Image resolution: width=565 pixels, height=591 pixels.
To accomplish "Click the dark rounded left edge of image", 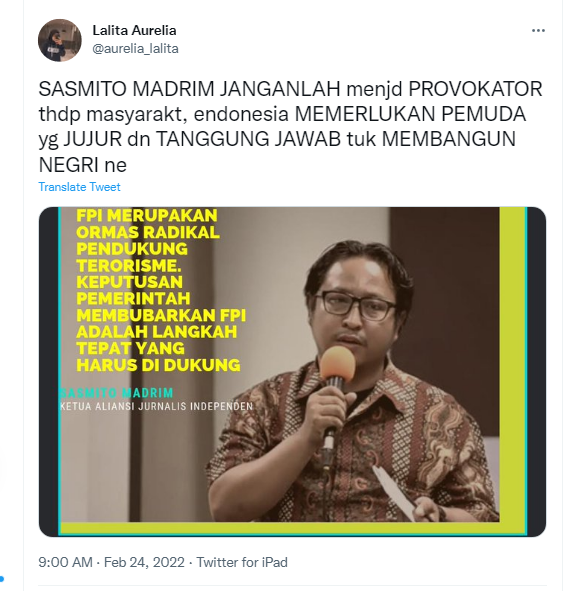I will coord(49,372).
